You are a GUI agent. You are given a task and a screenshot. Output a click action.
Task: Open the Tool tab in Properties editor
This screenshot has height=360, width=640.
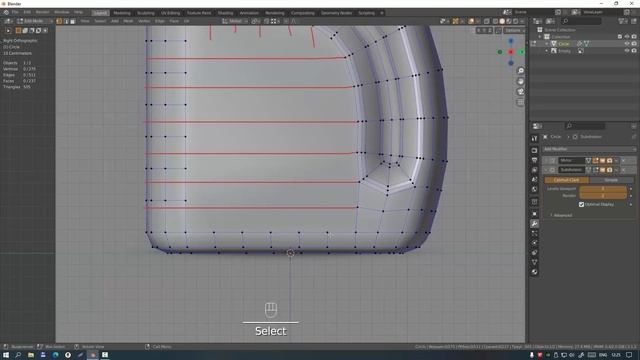coord(534,139)
